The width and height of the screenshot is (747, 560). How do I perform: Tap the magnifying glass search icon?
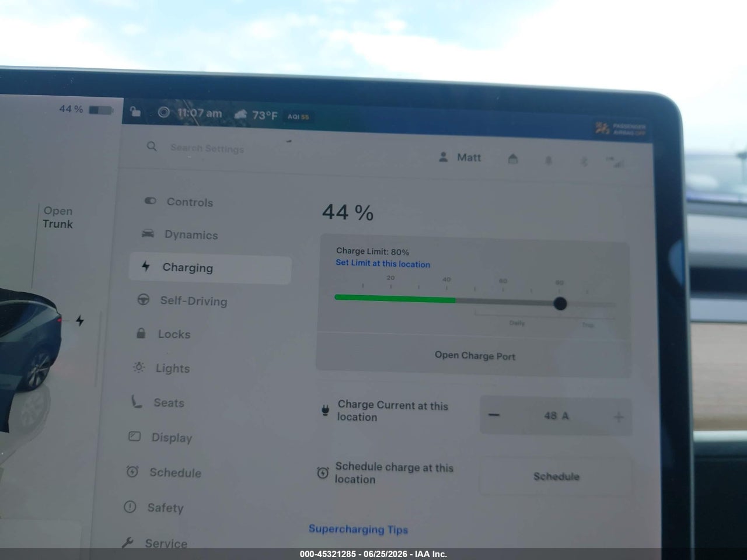[152, 146]
